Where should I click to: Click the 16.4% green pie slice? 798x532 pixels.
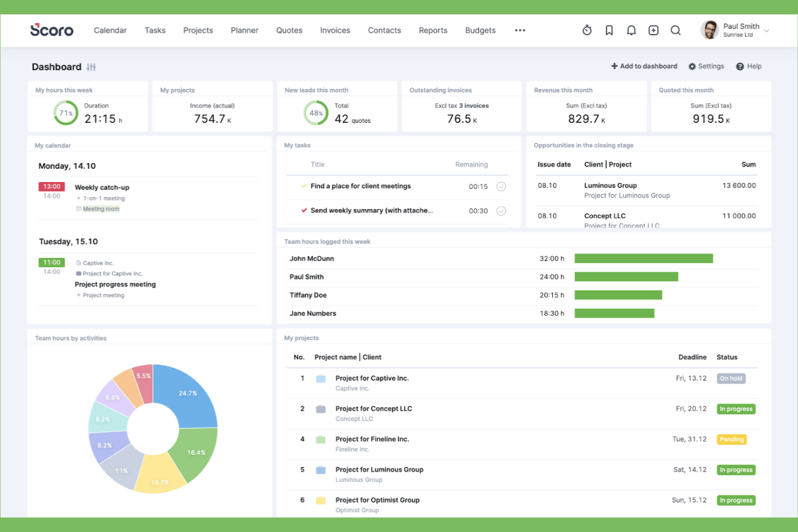(197, 453)
